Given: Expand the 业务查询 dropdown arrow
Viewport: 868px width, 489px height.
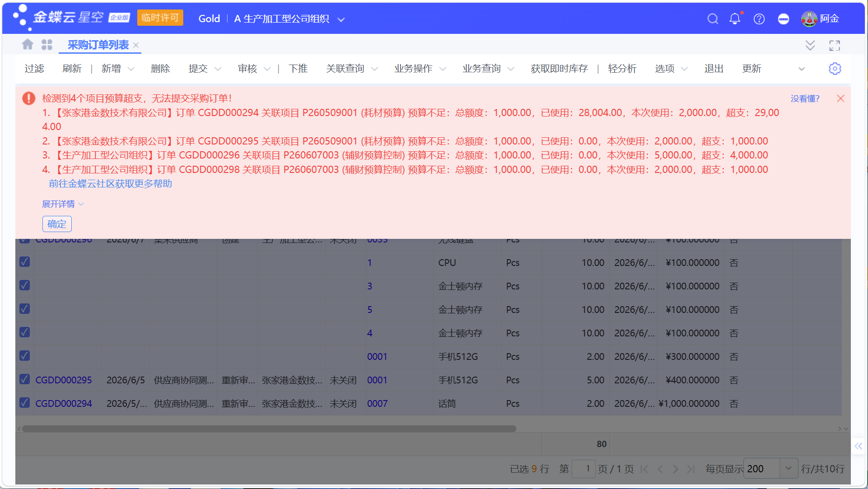Looking at the screenshot, I should [511, 69].
